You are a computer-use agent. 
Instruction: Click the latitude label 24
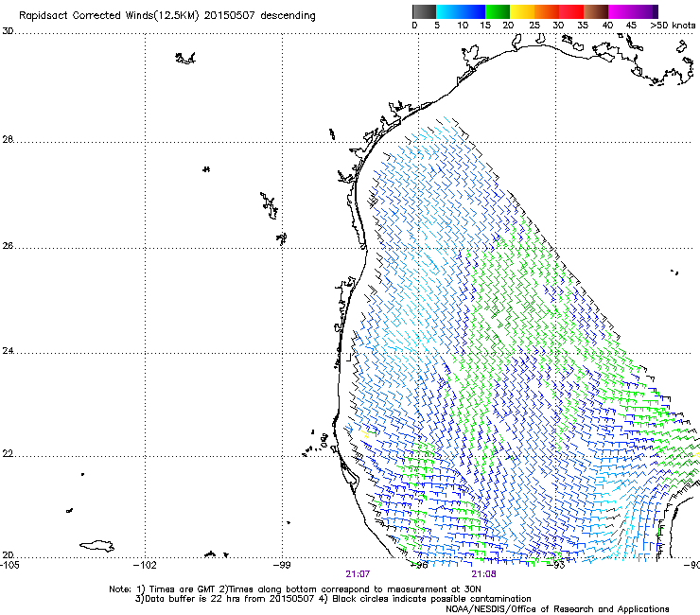(x=8, y=351)
